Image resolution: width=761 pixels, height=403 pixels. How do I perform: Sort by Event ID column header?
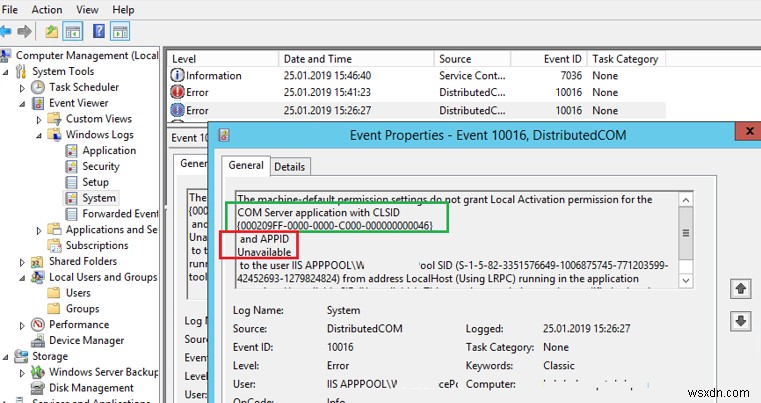549,59
